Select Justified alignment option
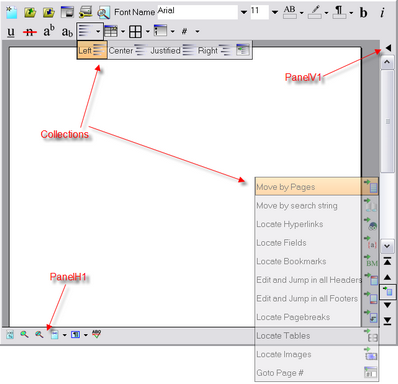 point(172,50)
